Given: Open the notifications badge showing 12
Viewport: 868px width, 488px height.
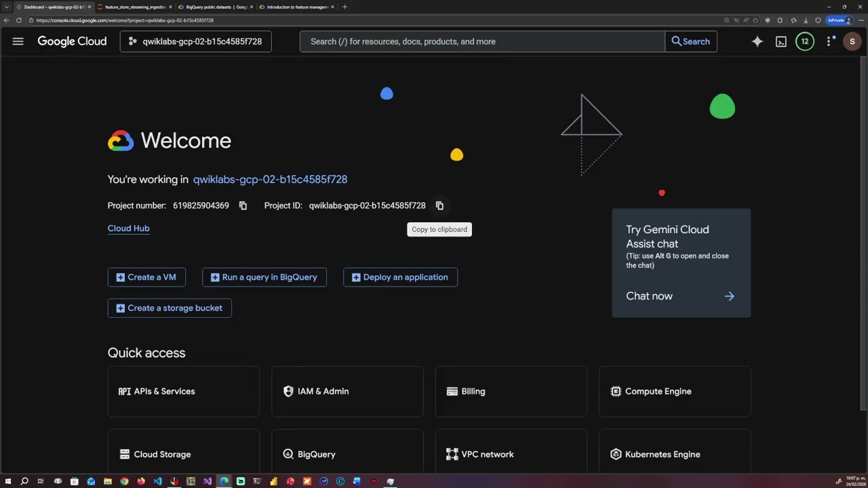Looking at the screenshot, I should (805, 41).
